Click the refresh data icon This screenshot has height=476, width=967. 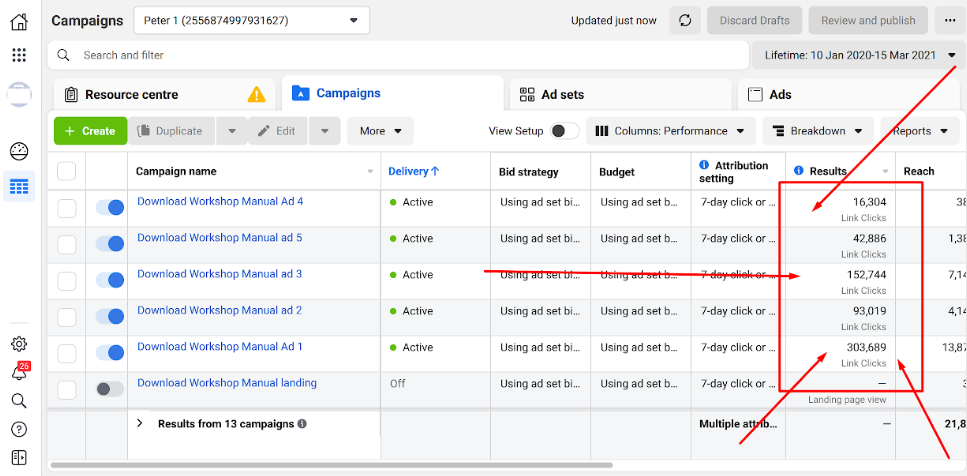click(684, 20)
